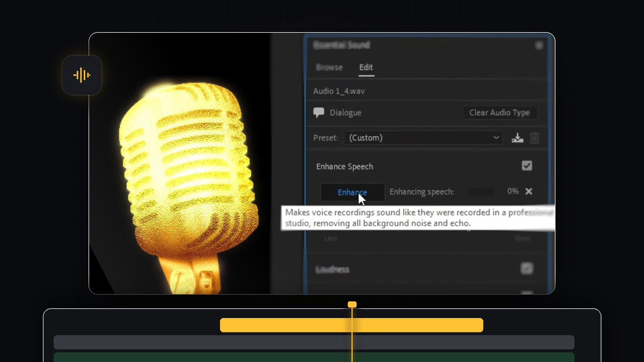Collapse the Enhance Speech section header

coord(345,166)
